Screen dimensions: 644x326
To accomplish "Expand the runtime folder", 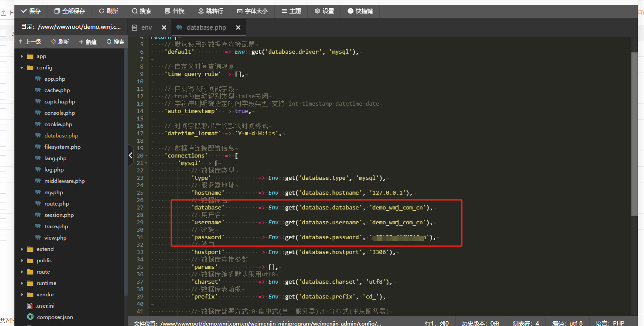I will 22,283.
